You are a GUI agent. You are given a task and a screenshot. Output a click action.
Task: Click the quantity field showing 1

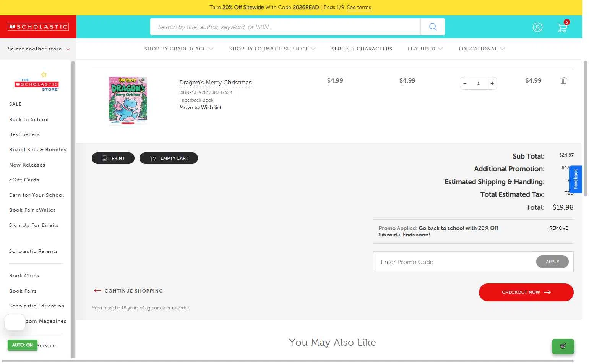478,83
